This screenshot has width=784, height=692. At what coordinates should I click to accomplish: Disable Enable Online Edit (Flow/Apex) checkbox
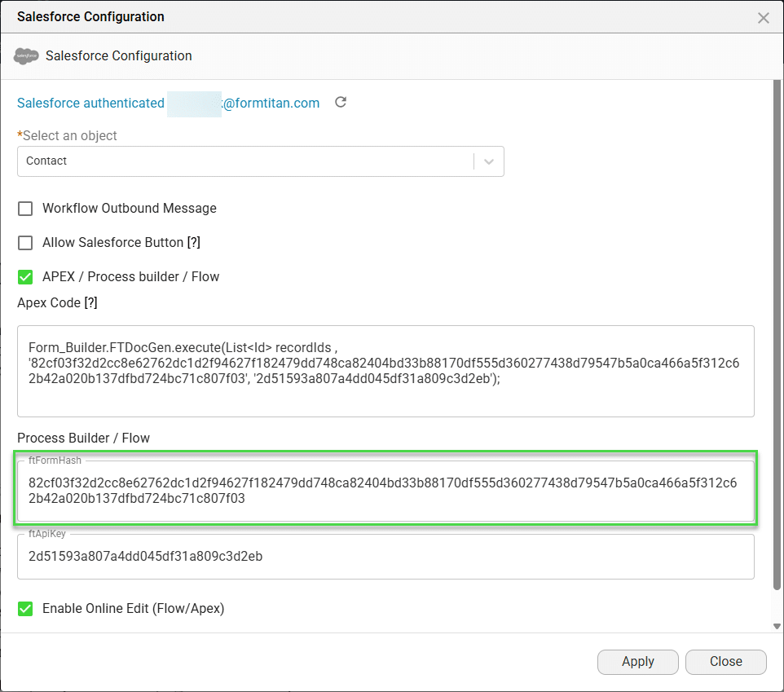pos(26,608)
